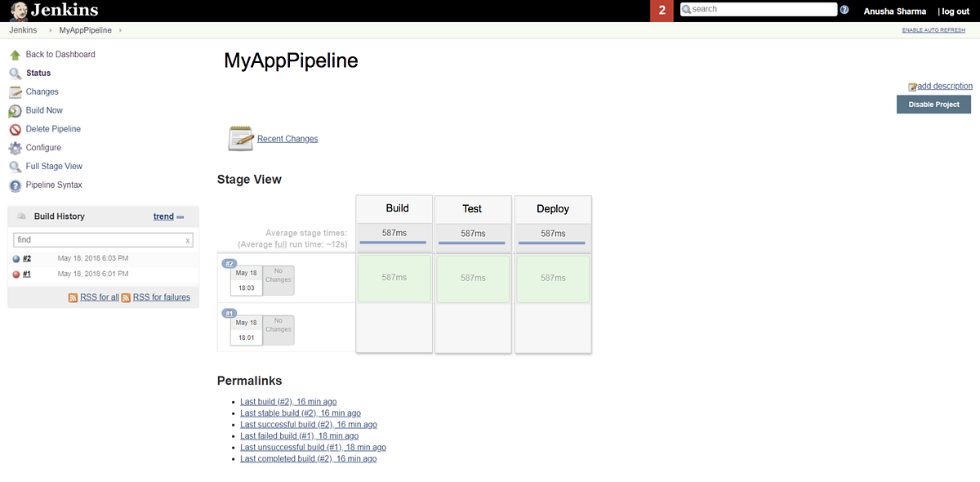Image resolution: width=980 pixels, height=482 pixels.
Task: Open Last build (#2) permalink
Action: coord(288,402)
